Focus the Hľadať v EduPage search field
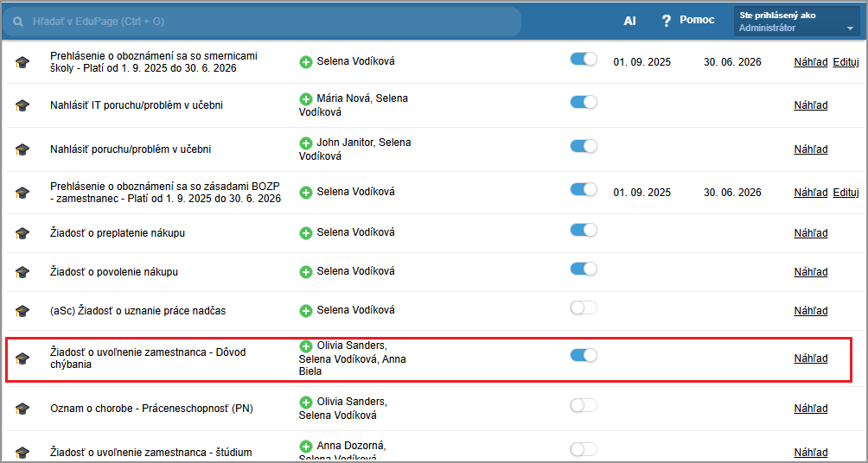Image resolution: width=868 pixels, height=463 pixels. click(x=268, y=21)
